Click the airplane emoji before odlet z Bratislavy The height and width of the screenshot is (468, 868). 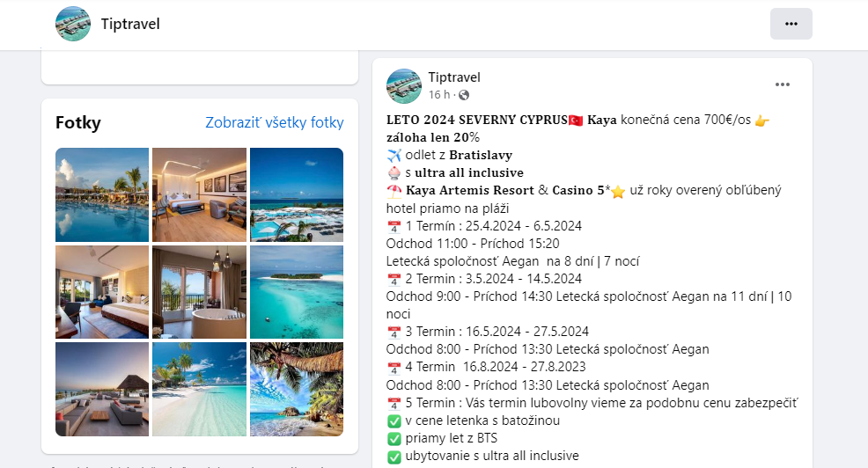(x=394, y=156)
